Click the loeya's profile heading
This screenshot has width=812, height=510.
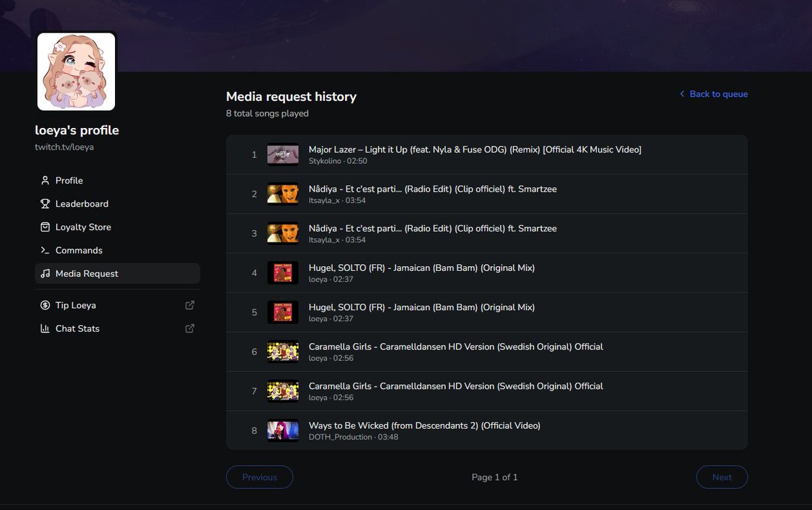[77, 130]
